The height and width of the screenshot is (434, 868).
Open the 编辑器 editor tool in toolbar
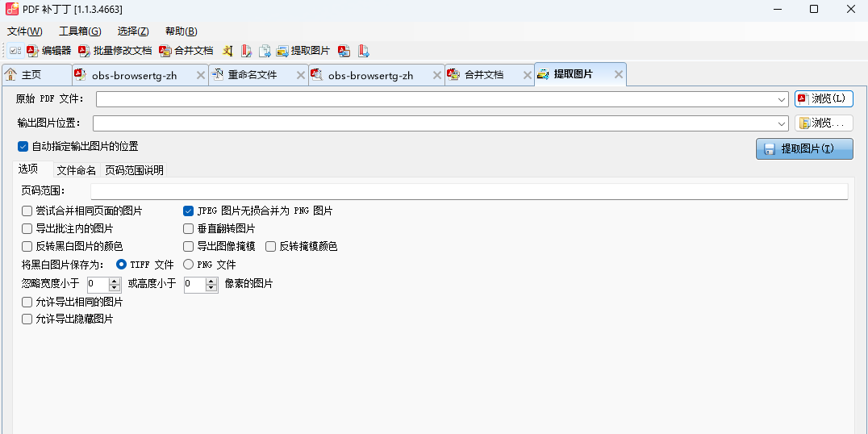(48, 51)
